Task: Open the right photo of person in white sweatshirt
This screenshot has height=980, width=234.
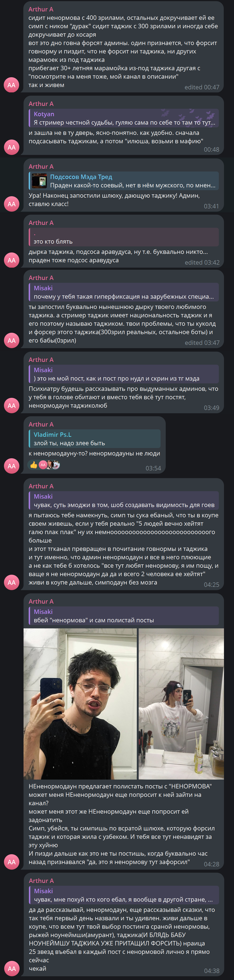Action: click(x=181, y=704)
